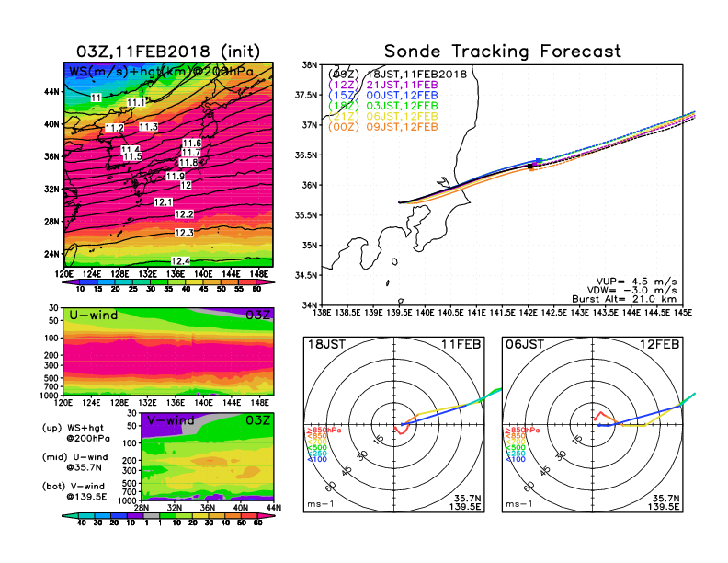Click the 'U-wind' panel label

point(94,316)
